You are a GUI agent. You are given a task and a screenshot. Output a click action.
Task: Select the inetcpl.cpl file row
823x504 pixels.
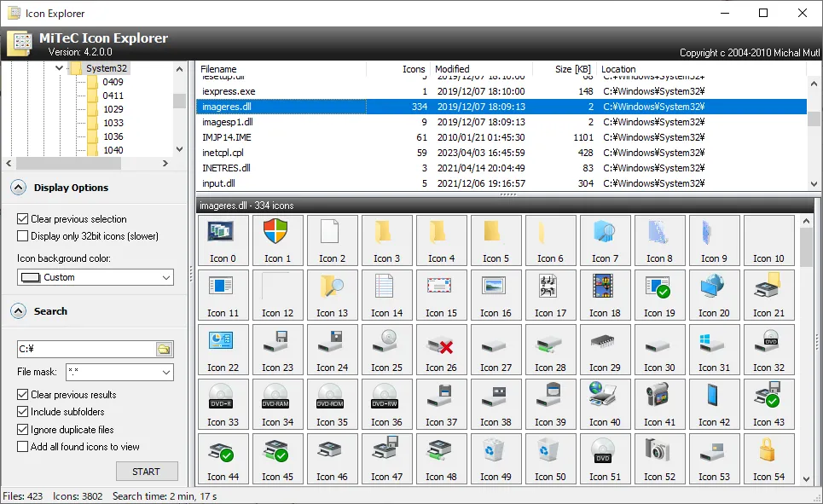tap(501, 153)
